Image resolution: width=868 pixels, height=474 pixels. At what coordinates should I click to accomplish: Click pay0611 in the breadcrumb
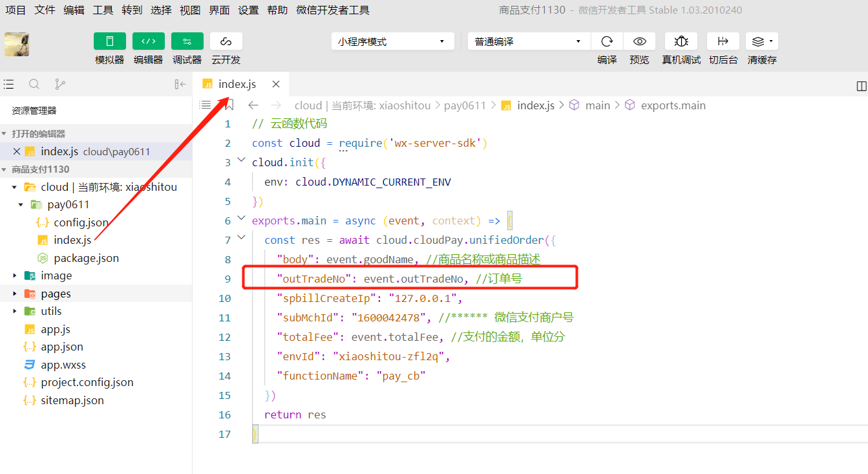click(465, 105)
